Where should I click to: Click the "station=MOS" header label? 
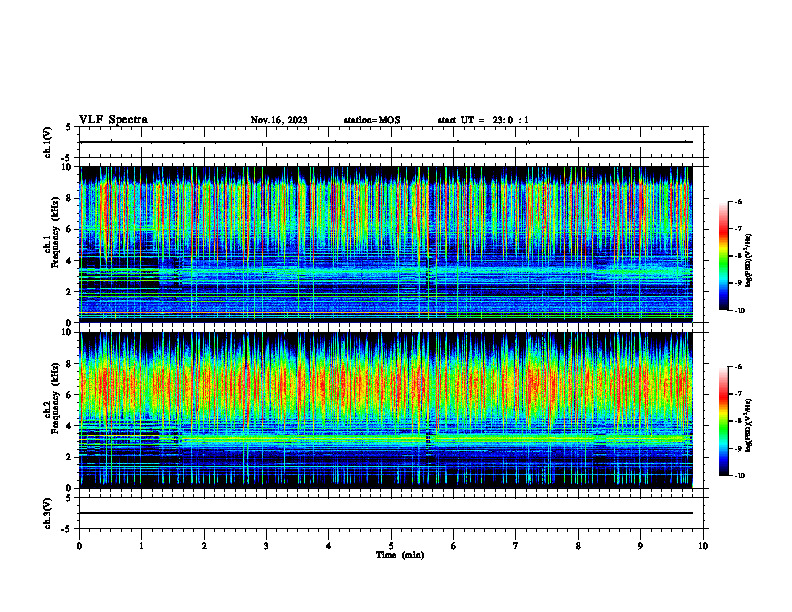(372, 120)
